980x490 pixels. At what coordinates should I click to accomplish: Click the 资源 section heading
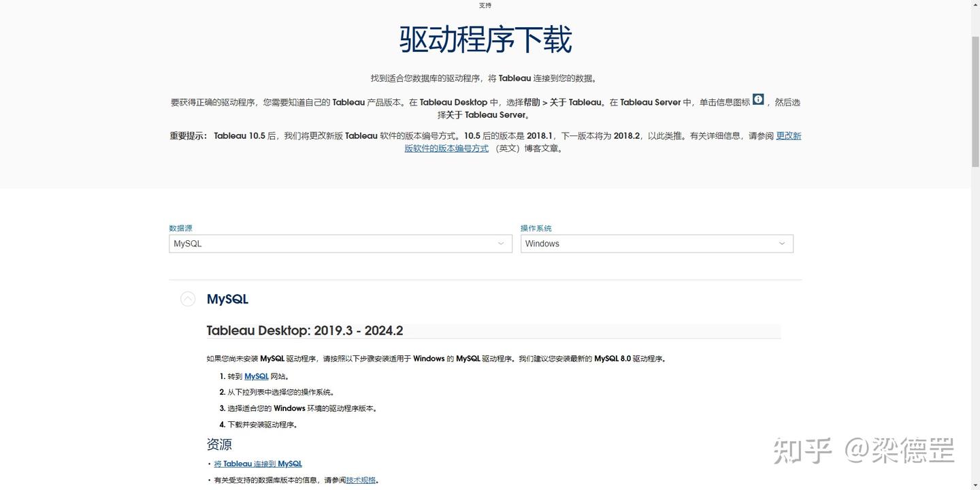point(218,444)
